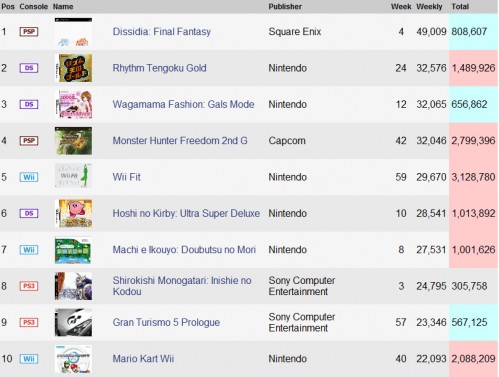Click the PSP console icon for Dissidia
This screenshot has height=377, width=499.
[x=29, y=32]
